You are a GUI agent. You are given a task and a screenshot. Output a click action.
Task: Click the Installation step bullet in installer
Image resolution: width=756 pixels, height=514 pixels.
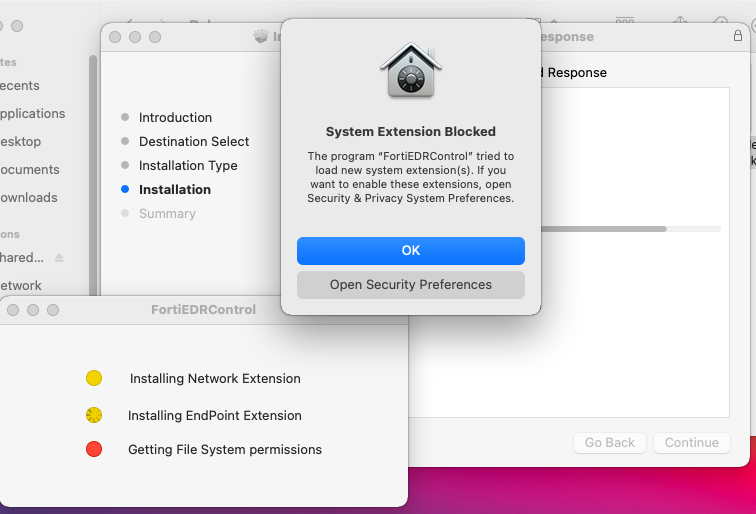pos(125,189)
